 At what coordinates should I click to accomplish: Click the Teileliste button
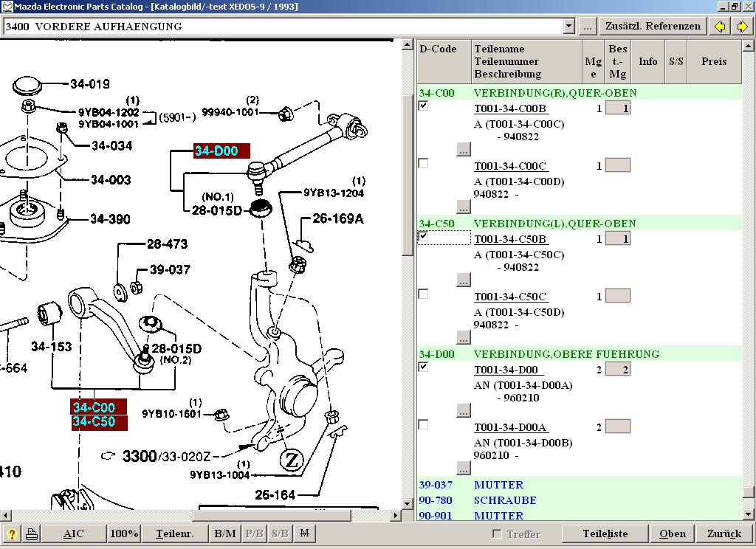[x=605, y=534]
